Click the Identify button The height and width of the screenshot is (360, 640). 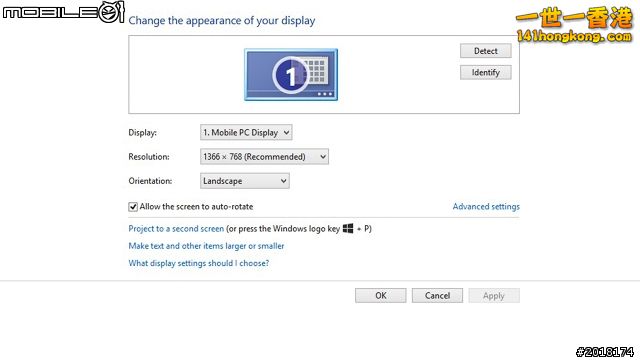(486, 73)
